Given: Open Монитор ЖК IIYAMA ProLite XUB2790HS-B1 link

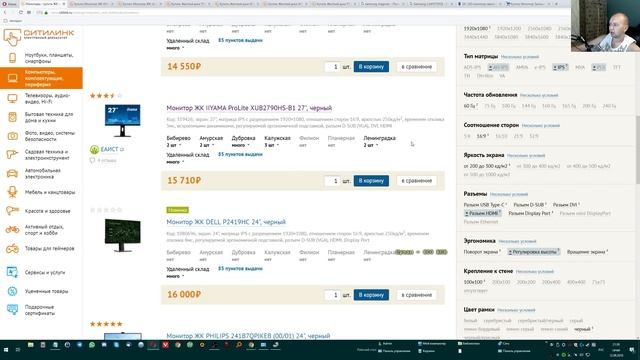Looking at the screenshot, I should point(249,108).
